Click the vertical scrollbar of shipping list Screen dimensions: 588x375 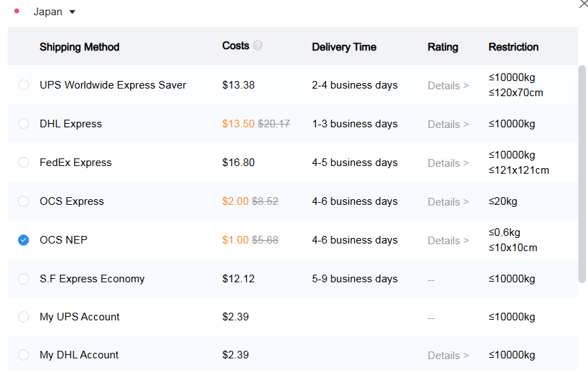[x=582, y=173]
